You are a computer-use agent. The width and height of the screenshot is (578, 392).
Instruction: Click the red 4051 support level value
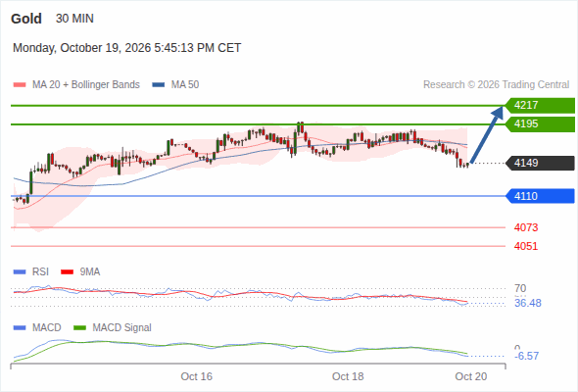point(526,246)
